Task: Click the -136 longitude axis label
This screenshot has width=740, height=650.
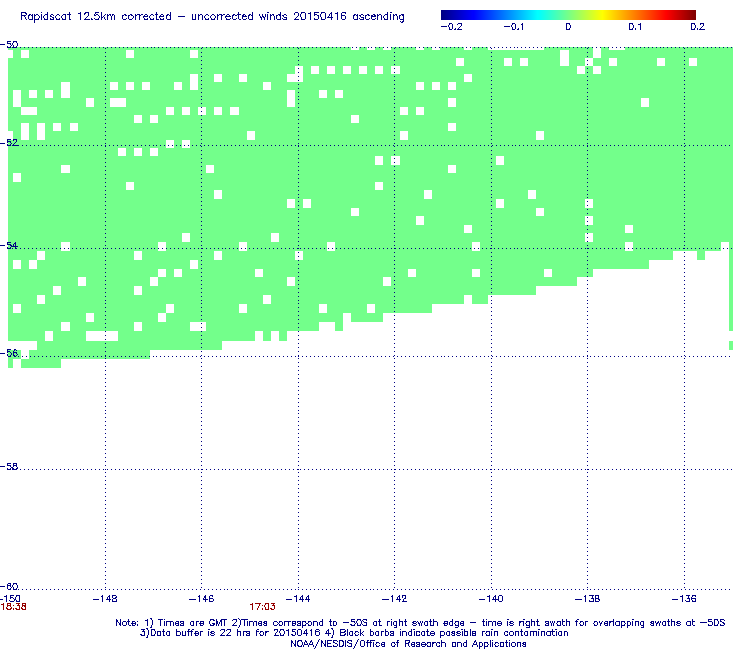Action: click(683, 599)
